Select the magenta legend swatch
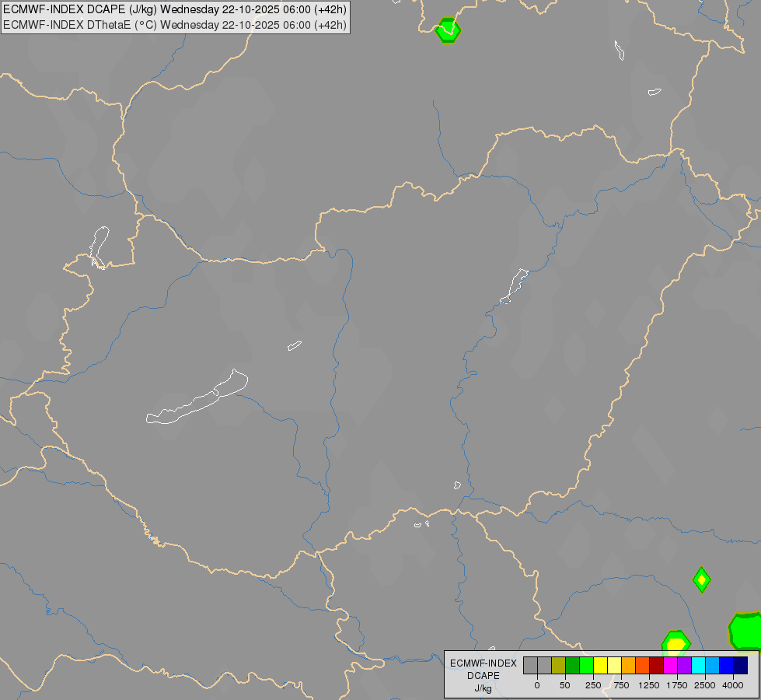 [x=671, y=666]
